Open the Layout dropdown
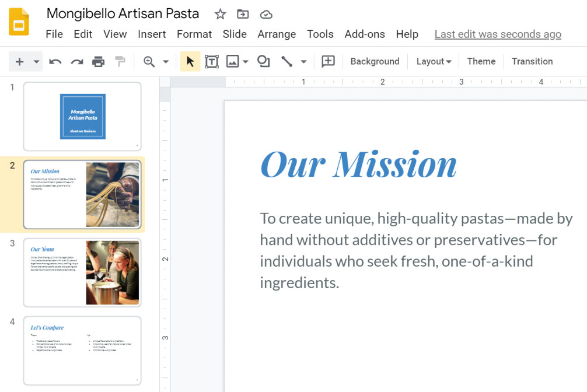This screenshot has width=587, height=392. click(433, 61)
